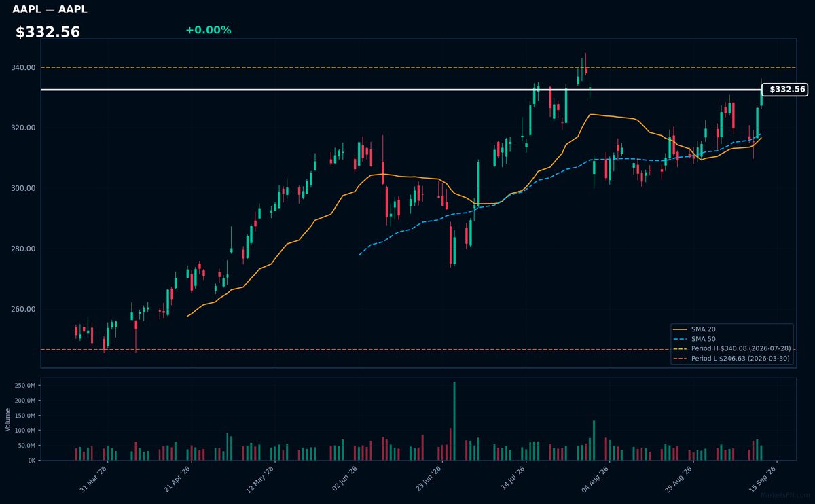Screen dimensions: 815x504
Task: Click the 0K volume axis label
Action: (31, 461)
